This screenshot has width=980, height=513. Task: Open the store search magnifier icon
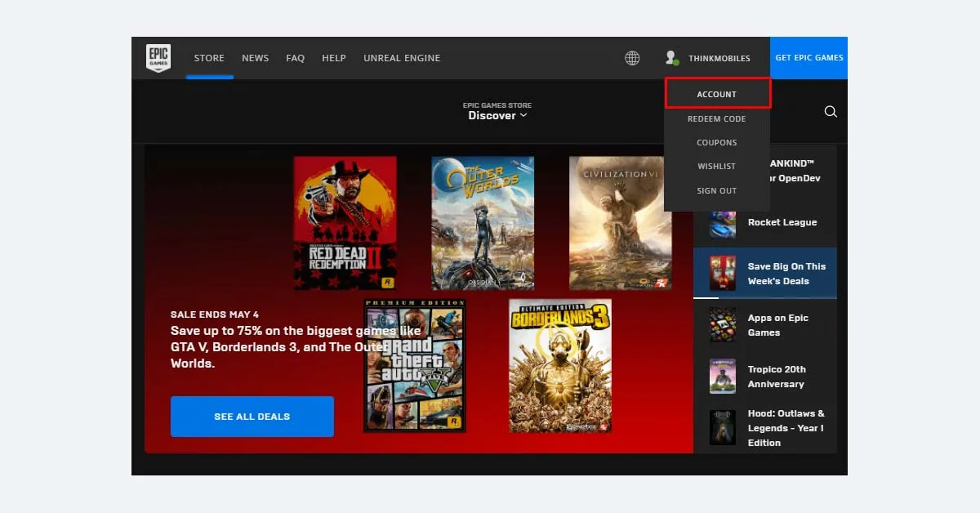click(x=831, y=112)
